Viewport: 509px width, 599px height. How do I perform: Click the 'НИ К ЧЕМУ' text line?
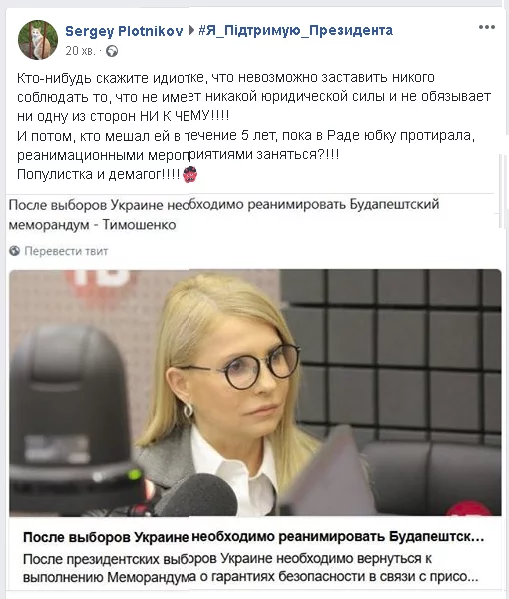pyautogui.click(x=123, y=116)
